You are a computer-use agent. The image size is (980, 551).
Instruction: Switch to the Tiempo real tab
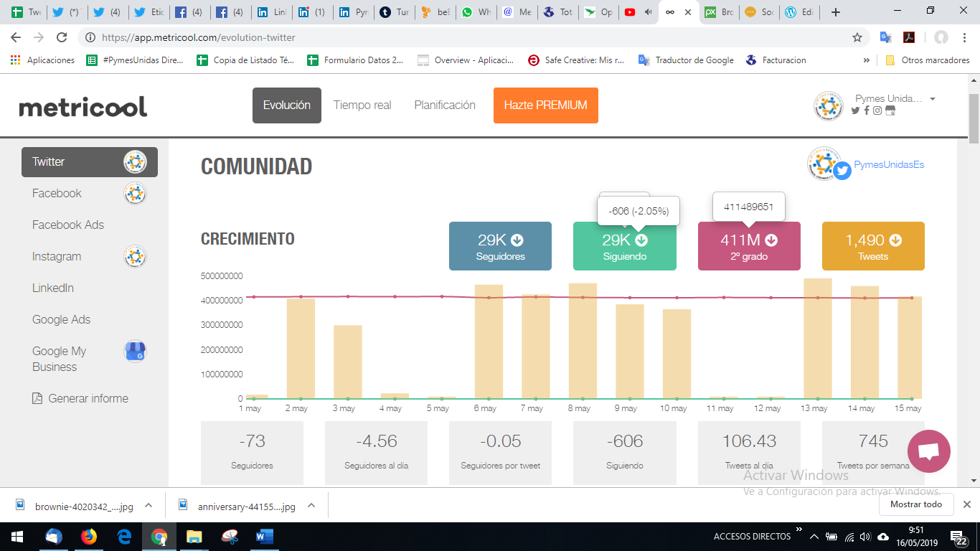pyautogui.click(x=362, y=105)
